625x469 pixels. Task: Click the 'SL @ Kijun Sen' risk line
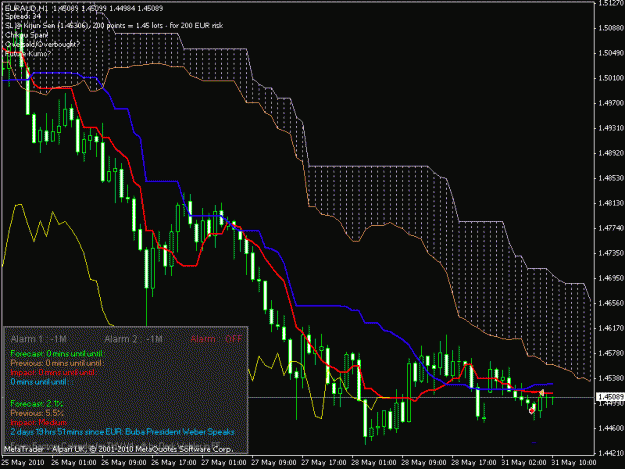click(x=114, y=26)
